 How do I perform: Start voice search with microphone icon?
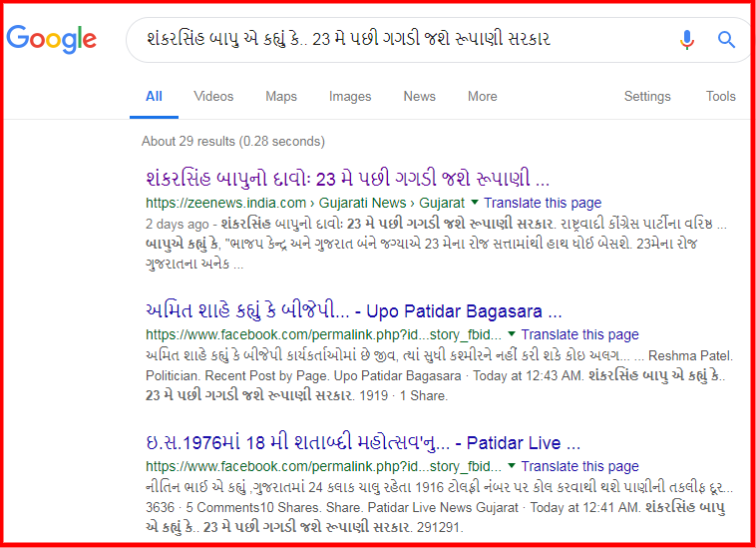click(x=687, y=39)
